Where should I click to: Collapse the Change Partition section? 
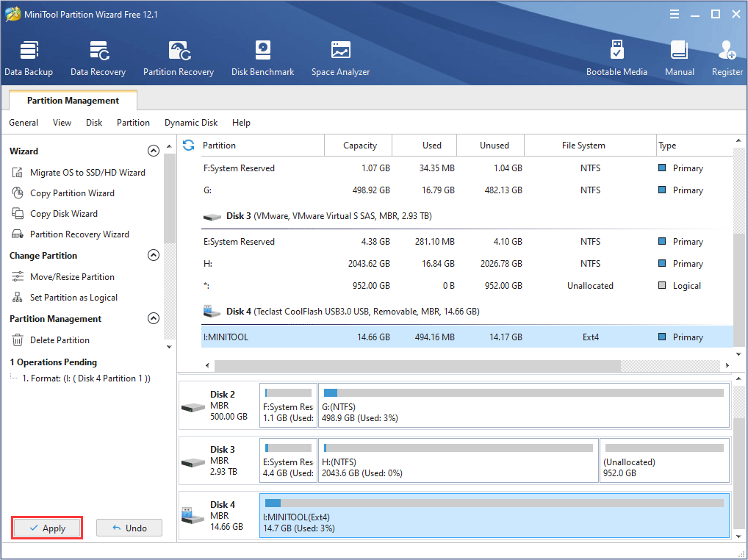[x=154, y=255]
